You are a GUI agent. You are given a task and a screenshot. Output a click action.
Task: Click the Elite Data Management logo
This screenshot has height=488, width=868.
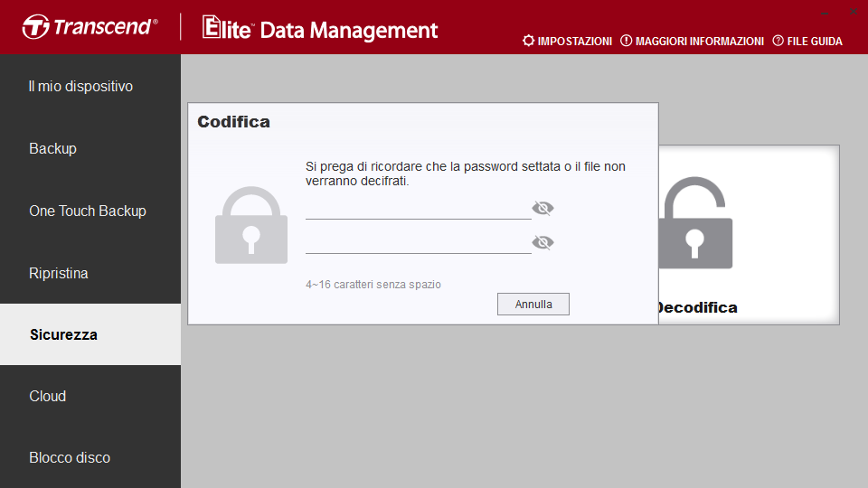click(320, 28)
